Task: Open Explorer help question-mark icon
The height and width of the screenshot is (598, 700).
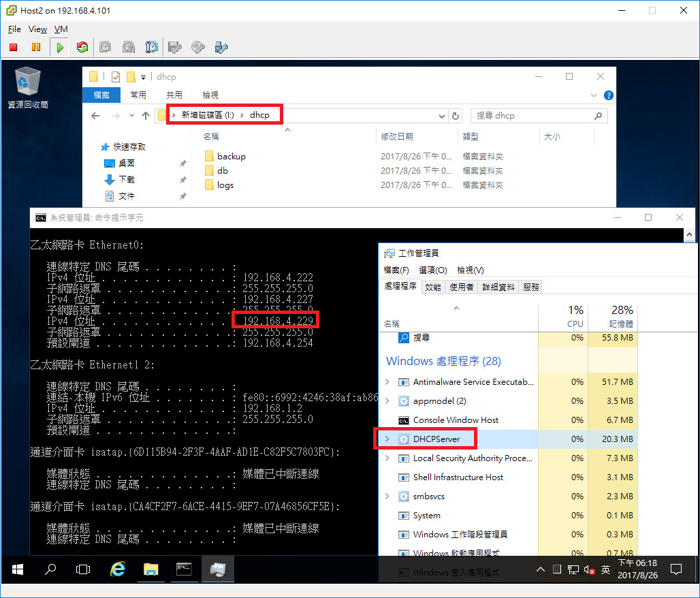Action: tap(608, 95)
